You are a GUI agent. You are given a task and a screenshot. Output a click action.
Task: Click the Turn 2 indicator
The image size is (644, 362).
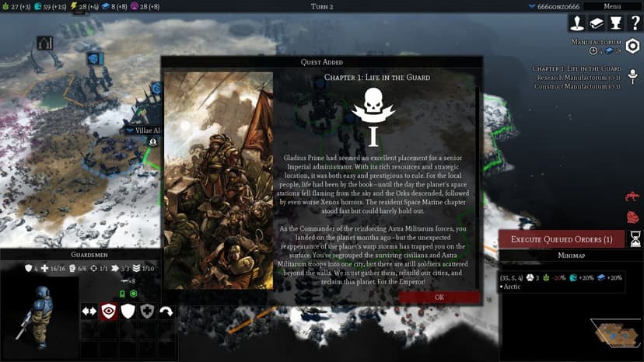(322, 6)
